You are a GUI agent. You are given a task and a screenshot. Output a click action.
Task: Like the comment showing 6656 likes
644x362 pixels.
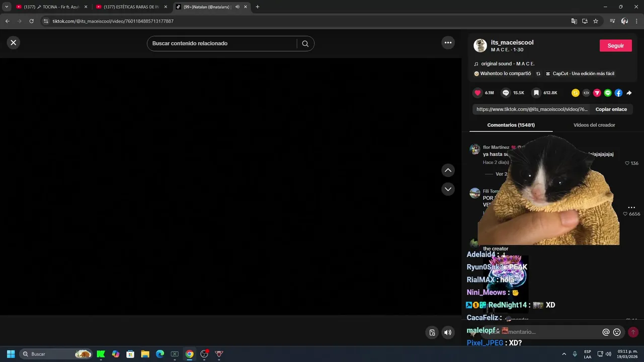[625, 214]
